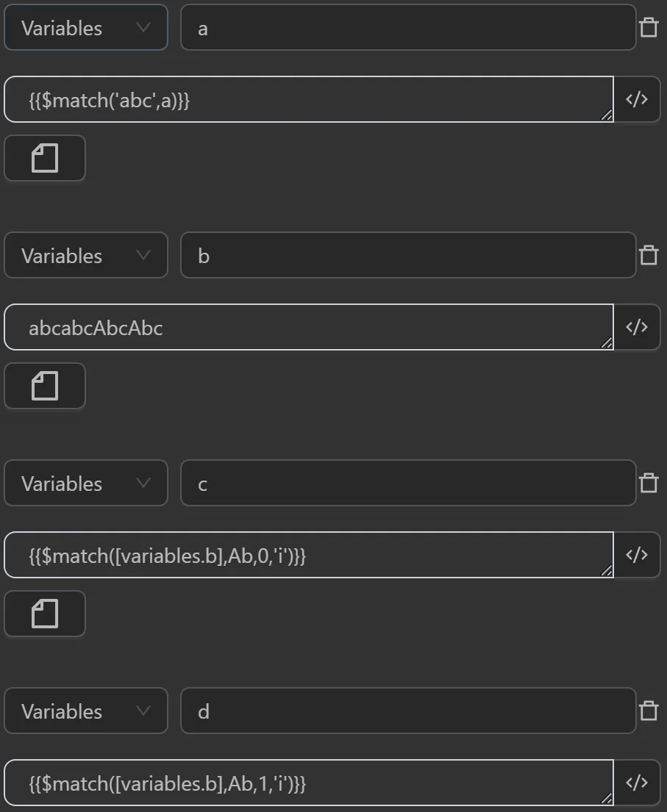Screen dimensions: 667x812
Task: Open code editor for Ab,1,'i' match expression
Action: click(x=636, y=783)
